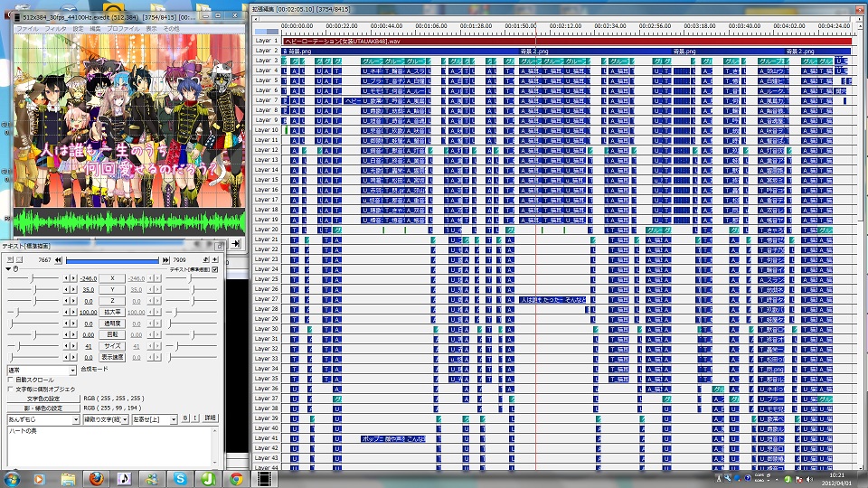Enable the 文字毎に個別オブジェクト checkbox
The image size is (868, 488).
11,389
